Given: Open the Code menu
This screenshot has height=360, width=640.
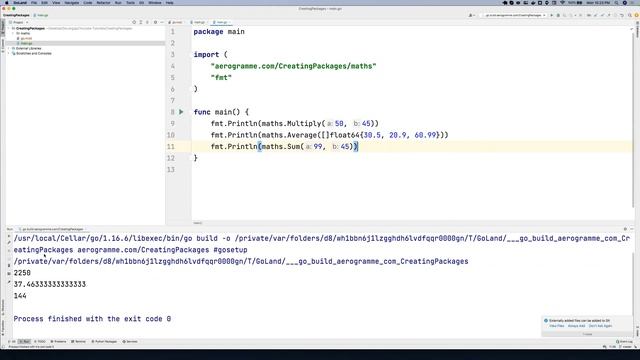Looking at the screenshot, I should click(88, 3).
